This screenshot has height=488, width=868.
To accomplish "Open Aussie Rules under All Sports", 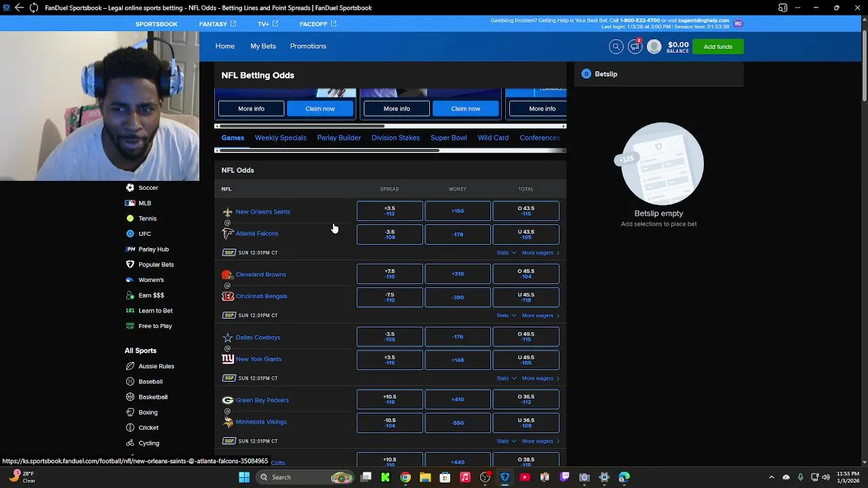I will point(150,366).
